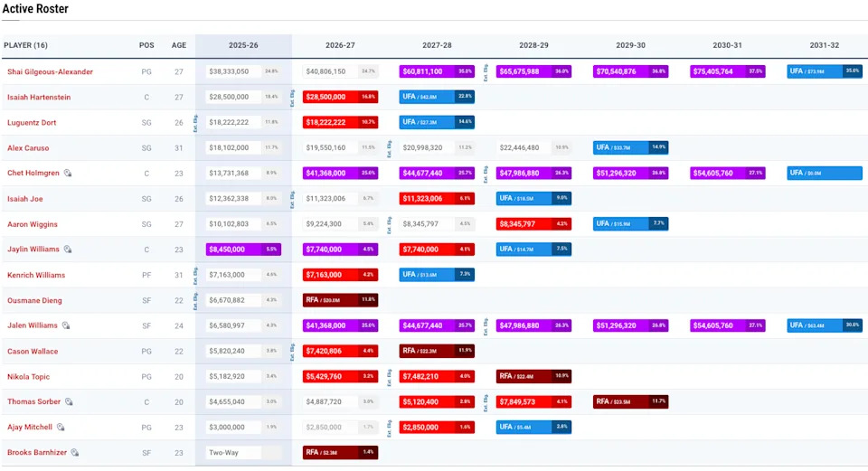This screenshot has height=471, width=868.
Task: Select Isaiah Joe's red $11,323,006 cell in 2027-28
Action: pos(437,199)
